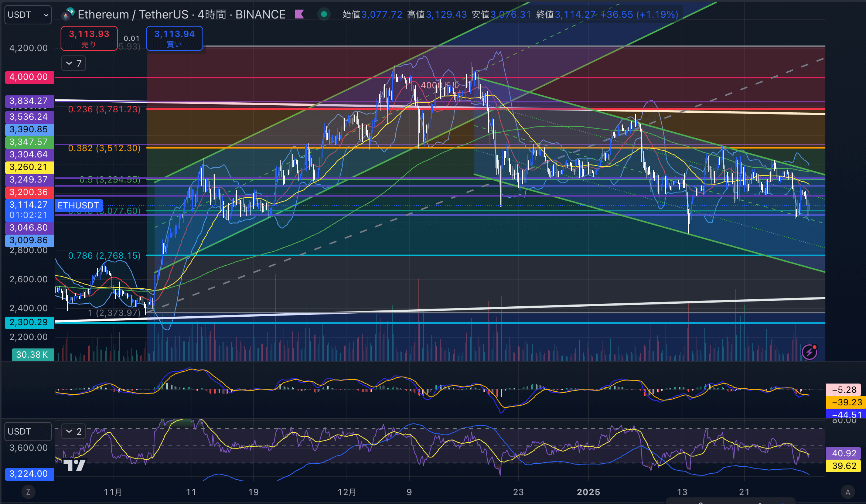Click the 4,000.00 red price label

[x=29, y=77]
